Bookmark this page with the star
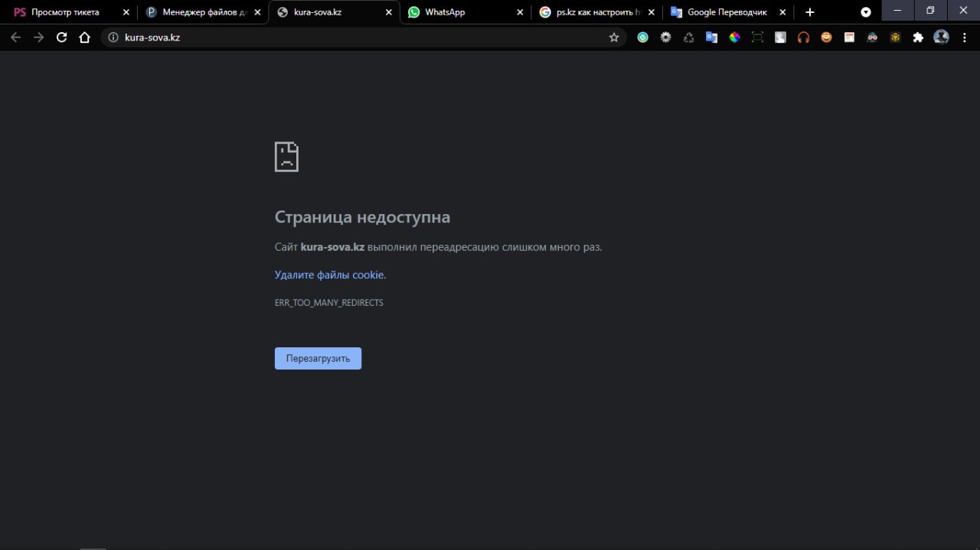Image resolution: width=980 pixels, height=550 pixels. (614, 37)
